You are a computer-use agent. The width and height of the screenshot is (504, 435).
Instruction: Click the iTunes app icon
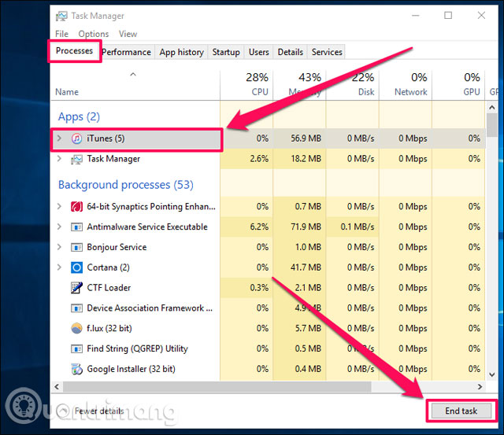[x=76, y=138]
